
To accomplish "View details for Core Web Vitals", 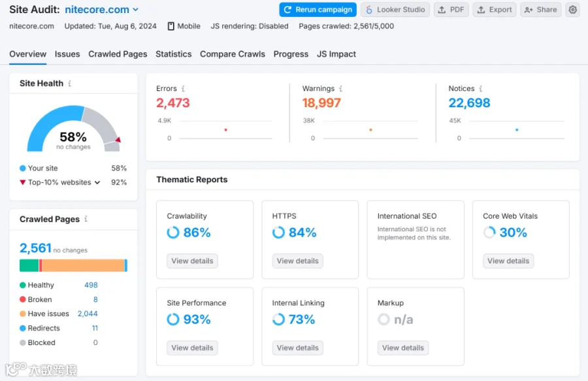I will pyautogui.click(x=508, y=261).
